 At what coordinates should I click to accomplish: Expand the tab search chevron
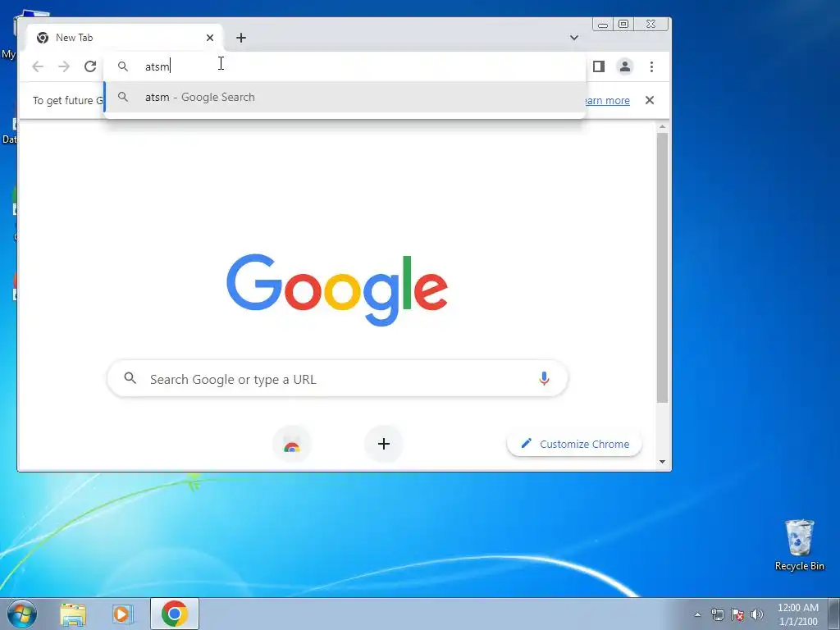pyautogui.click(x=573, y=38)
